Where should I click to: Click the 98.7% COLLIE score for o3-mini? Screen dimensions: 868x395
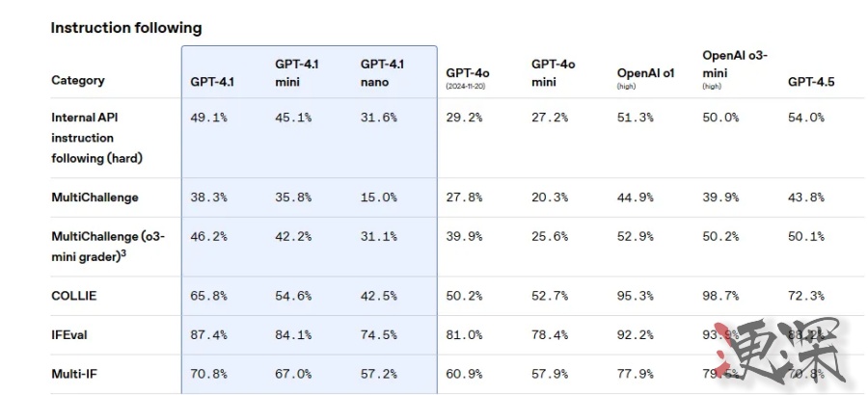(720, 296)
